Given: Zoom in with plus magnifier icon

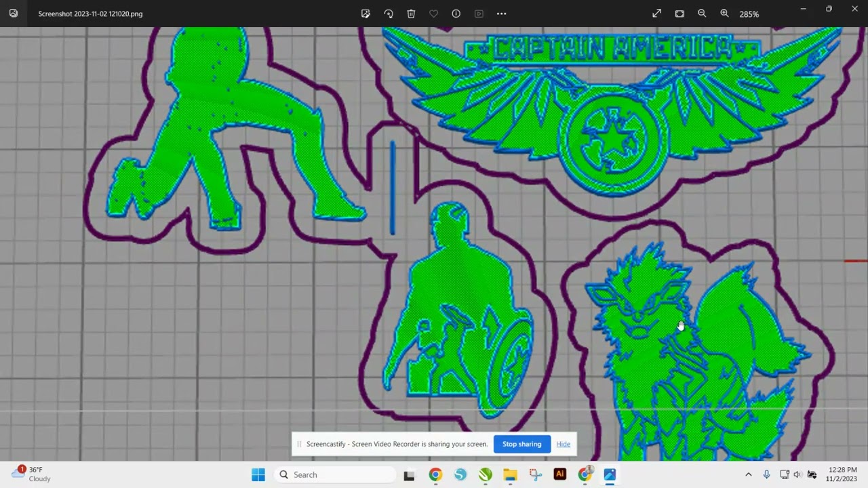Looking at the screenshot, I should (724, 14).
